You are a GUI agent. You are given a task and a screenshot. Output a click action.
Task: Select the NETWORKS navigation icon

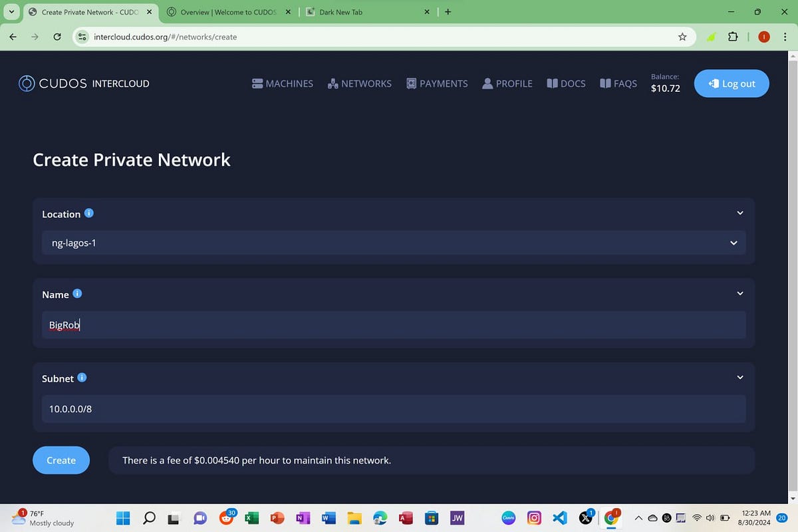pyautogui.click(x=333, y=82)
